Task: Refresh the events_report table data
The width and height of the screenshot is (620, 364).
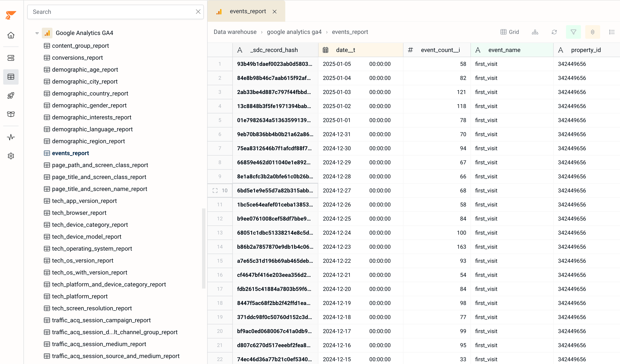Action: point(554,32)
